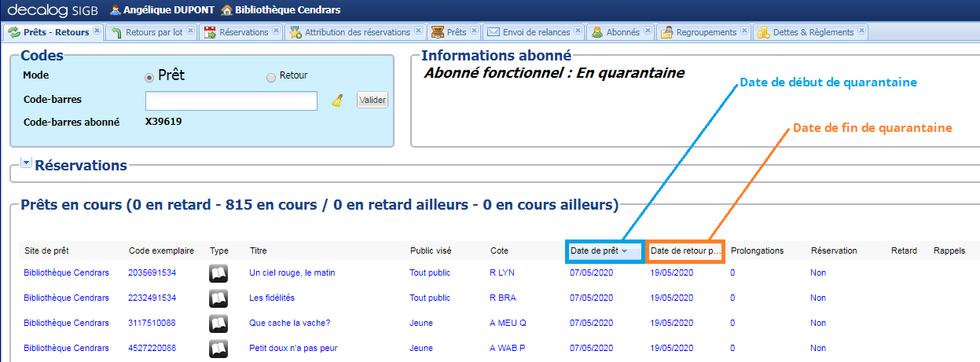Screen dimensions: 980x362
Task: Open title link Que cache la vache?
Action: tap(290, 324)
